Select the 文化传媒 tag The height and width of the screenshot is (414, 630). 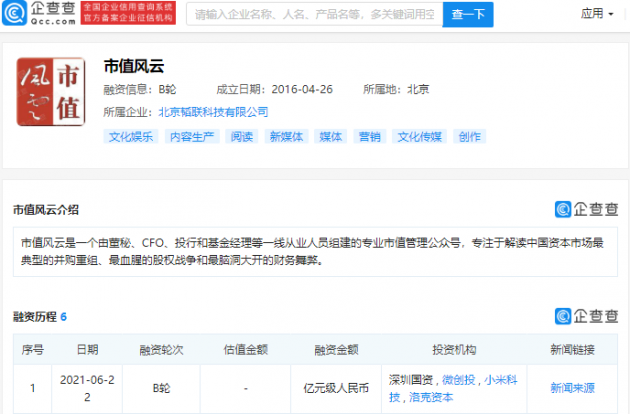tap(419, 137)
